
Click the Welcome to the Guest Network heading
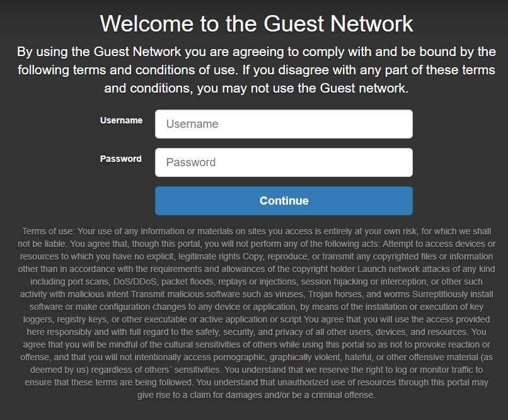[x=257, y=24]
